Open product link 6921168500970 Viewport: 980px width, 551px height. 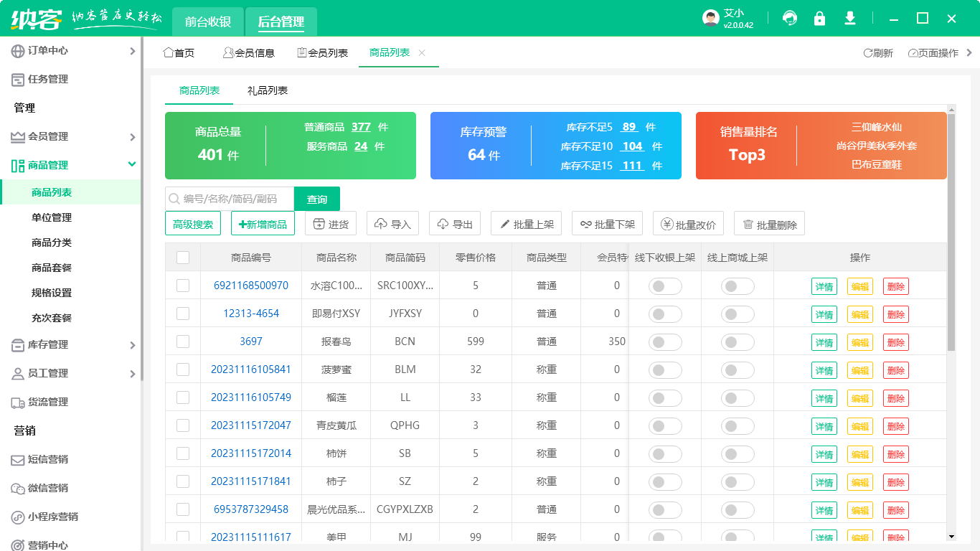250,286
